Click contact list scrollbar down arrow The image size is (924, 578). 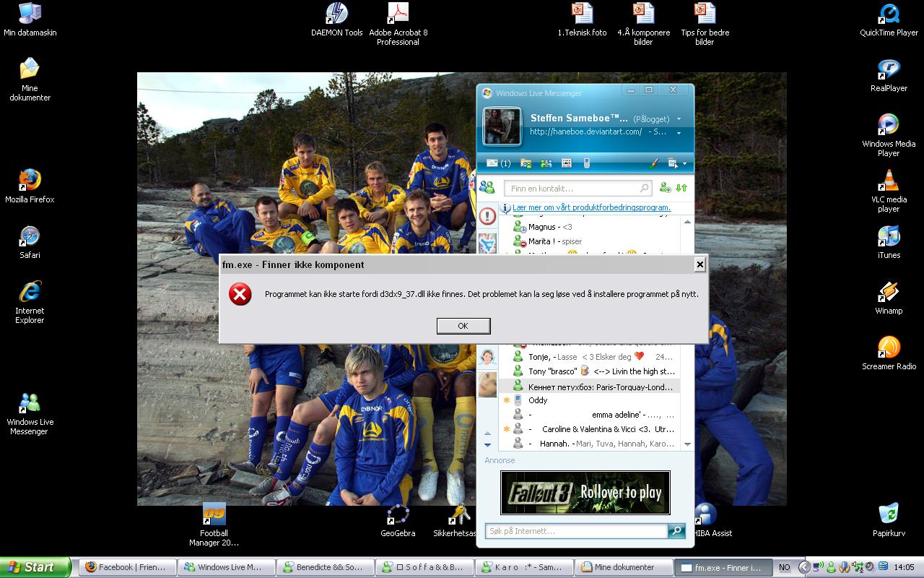pos(687,444)
